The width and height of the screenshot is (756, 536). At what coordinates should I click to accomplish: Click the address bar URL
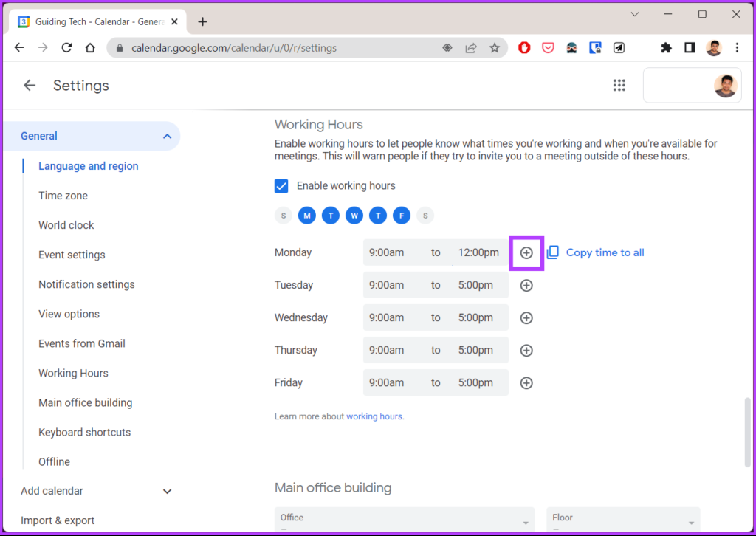coord(234,48)
